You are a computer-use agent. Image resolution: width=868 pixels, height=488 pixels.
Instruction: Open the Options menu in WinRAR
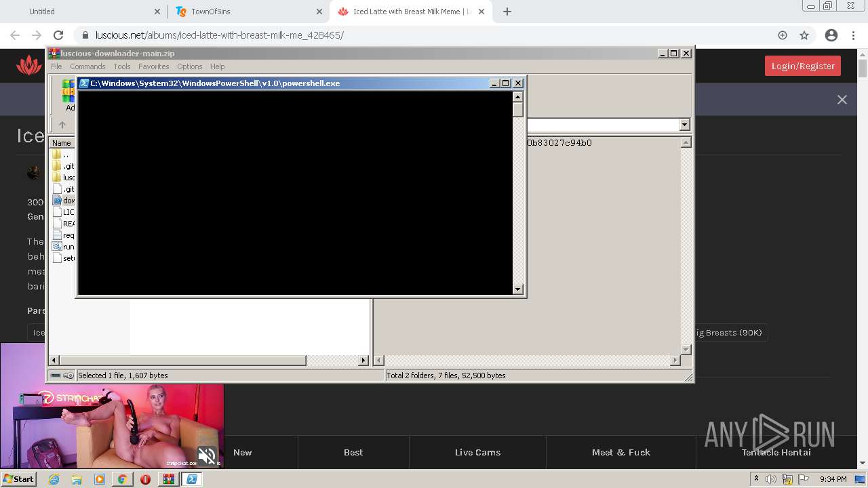[190, 66]
